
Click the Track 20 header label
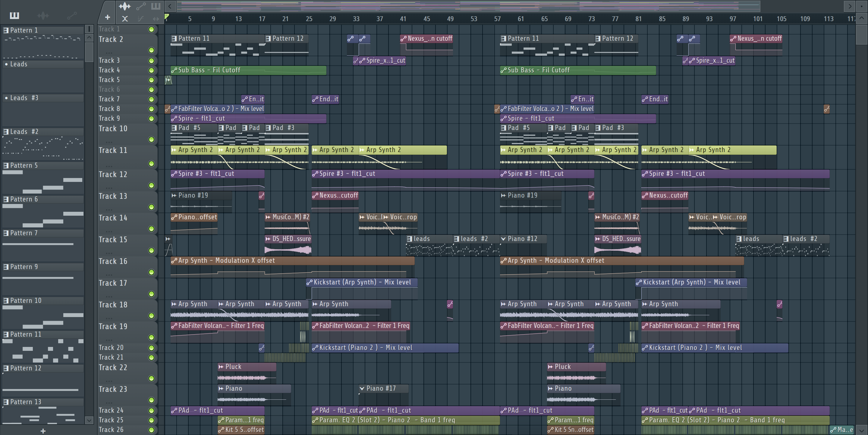coord(111,348)
